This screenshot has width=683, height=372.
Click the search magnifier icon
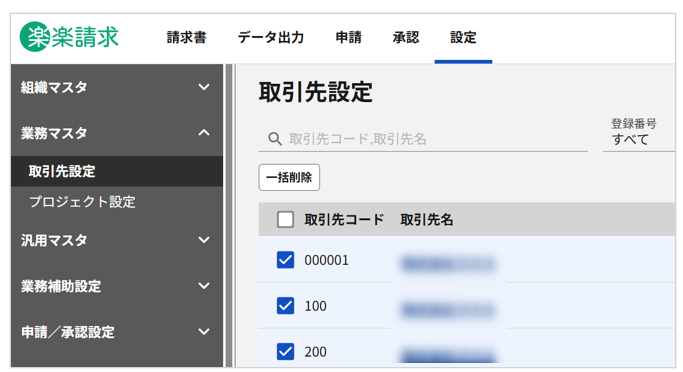pyautogui.click(x=274, y=139)
